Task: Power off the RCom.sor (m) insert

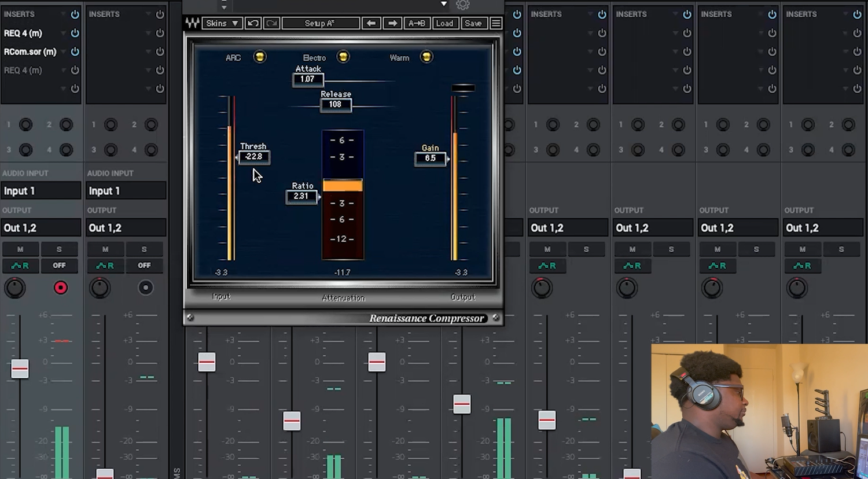Action: click(x=75, y=51)
